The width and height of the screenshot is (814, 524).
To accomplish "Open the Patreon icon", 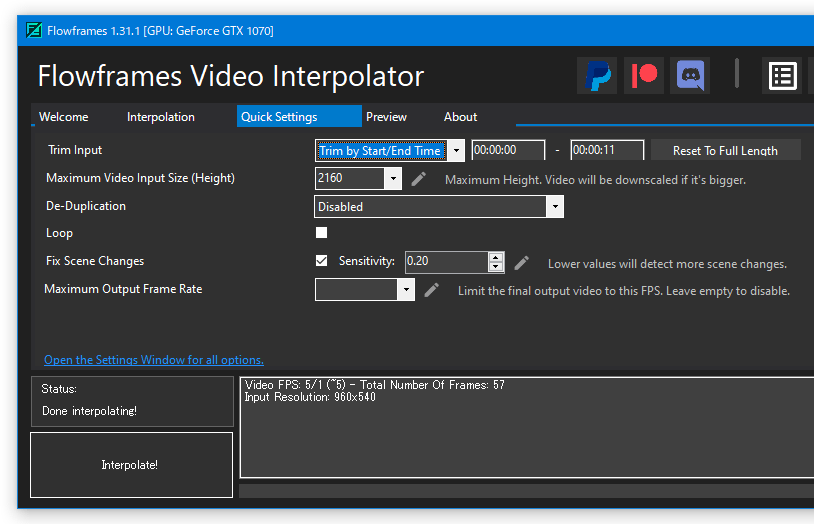I will [x=644, y=76].
